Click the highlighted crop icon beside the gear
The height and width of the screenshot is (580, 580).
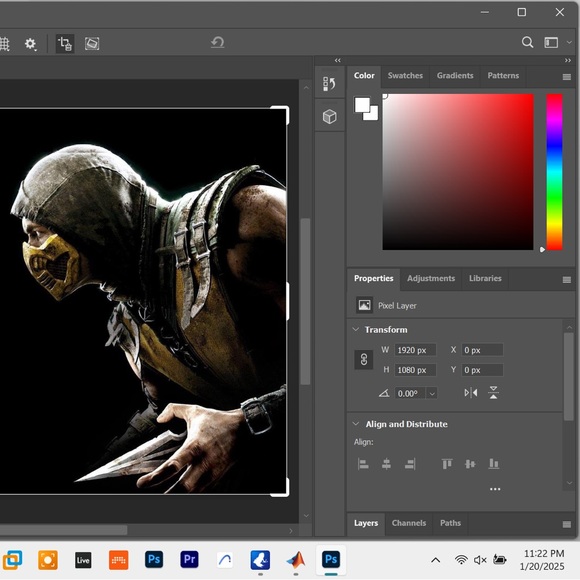click(65, 44)
